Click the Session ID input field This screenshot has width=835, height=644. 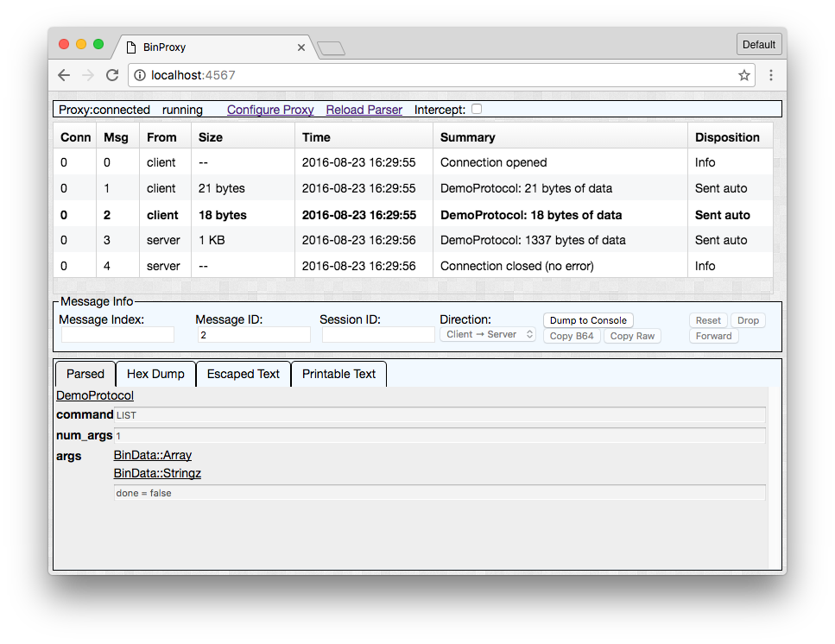(x=378, y=335)
